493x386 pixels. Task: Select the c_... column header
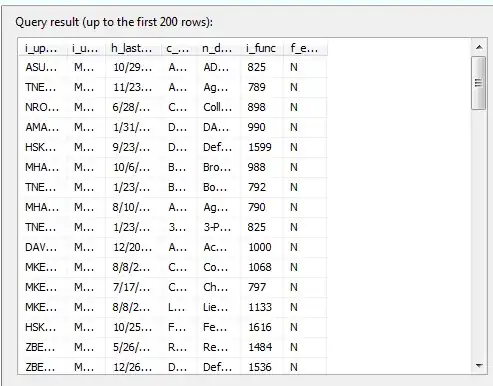178,48
